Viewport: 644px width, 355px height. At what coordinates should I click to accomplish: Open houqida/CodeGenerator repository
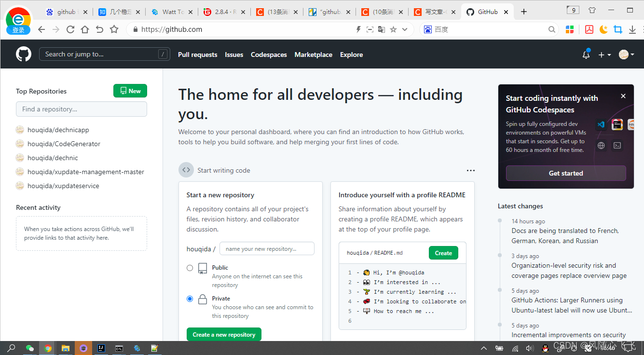(x=64, y=144)
